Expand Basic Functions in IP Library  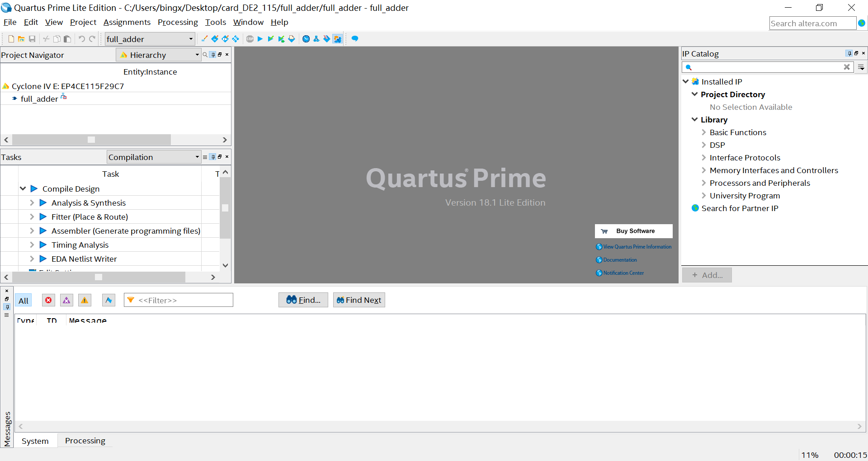703,132
